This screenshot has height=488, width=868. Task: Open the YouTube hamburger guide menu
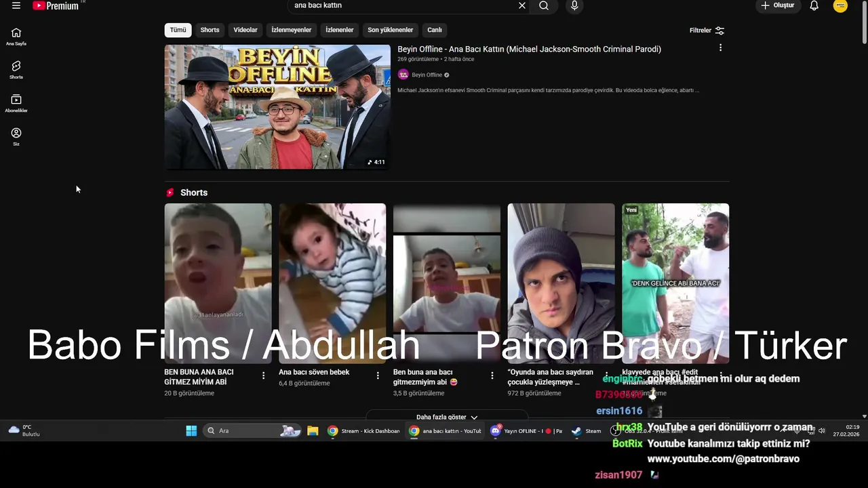tap(16, 5)
